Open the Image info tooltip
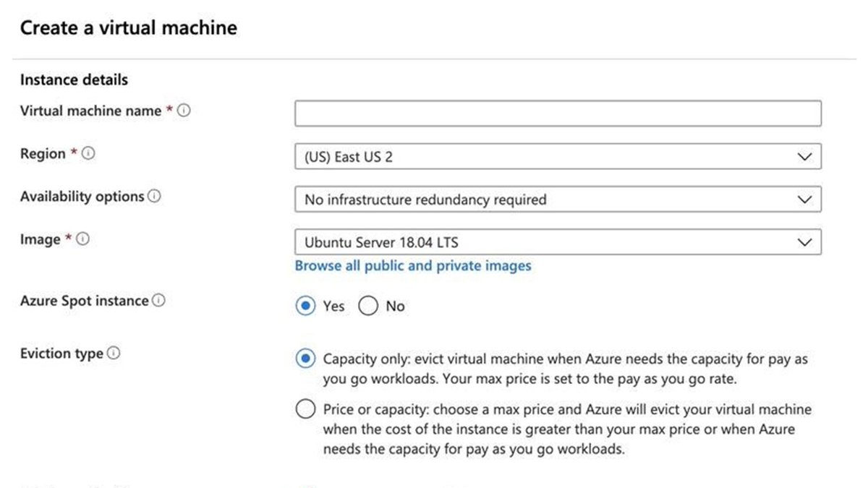Screen dimensions: 868x488 click(82, 238)
